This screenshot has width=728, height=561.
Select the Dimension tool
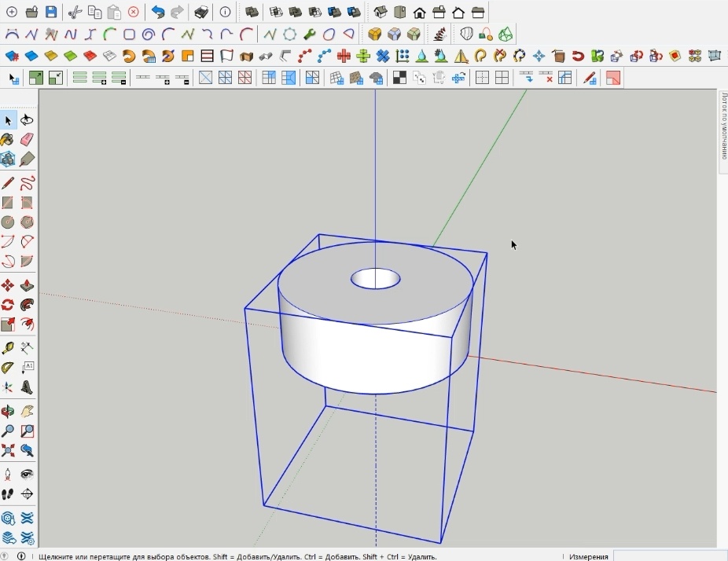click(27, 347)
